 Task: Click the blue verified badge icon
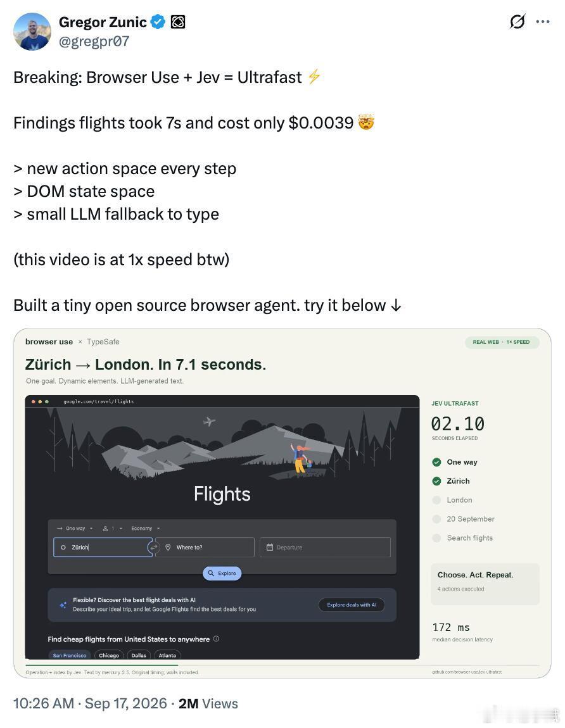158,22
